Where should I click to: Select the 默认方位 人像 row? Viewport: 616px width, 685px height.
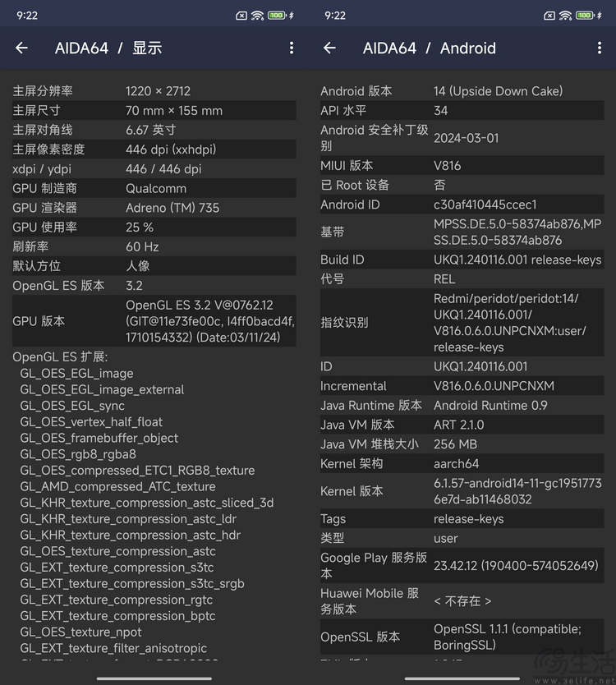pos(154,265)
